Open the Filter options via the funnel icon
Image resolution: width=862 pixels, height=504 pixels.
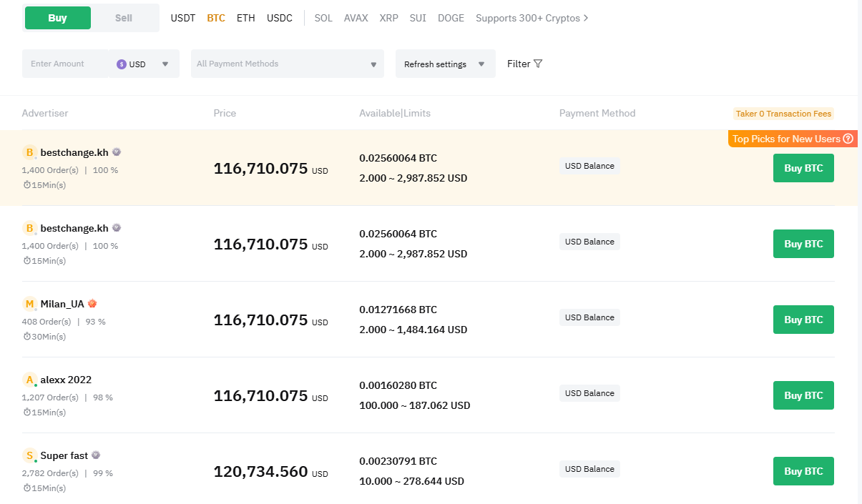tap(537, 63)
